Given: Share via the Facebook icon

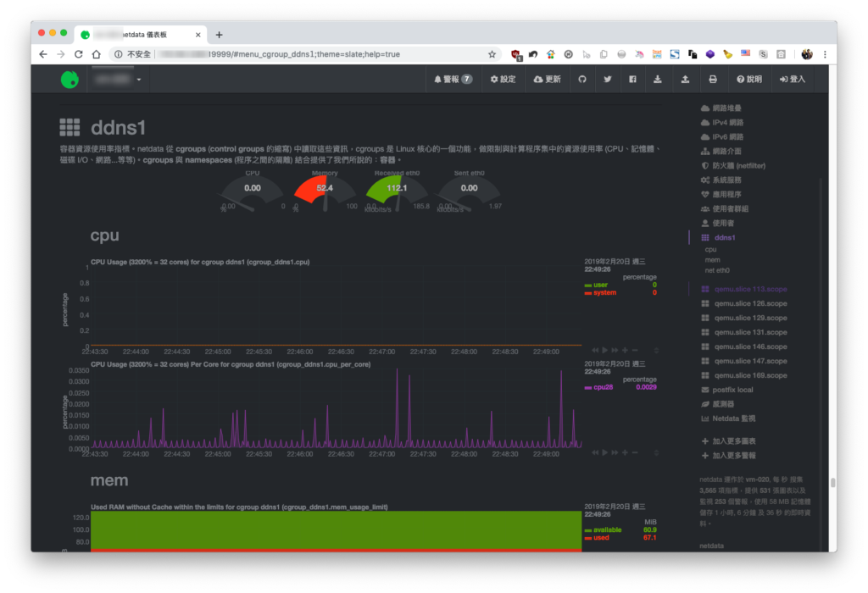Looking at the screenshot, I should (x=632, y=79).
